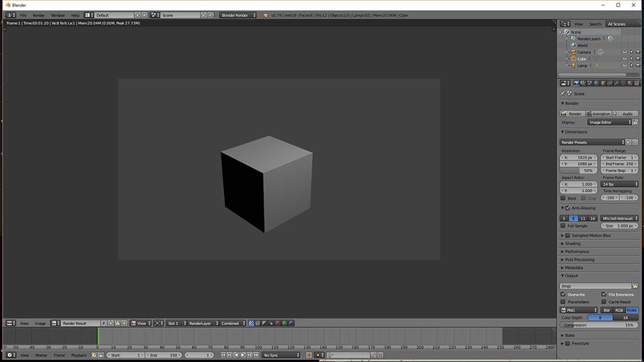Open the Material properties tab icon
Viewport: 644px width, 362px height.
pyautogui.click(x=630, y=83)
